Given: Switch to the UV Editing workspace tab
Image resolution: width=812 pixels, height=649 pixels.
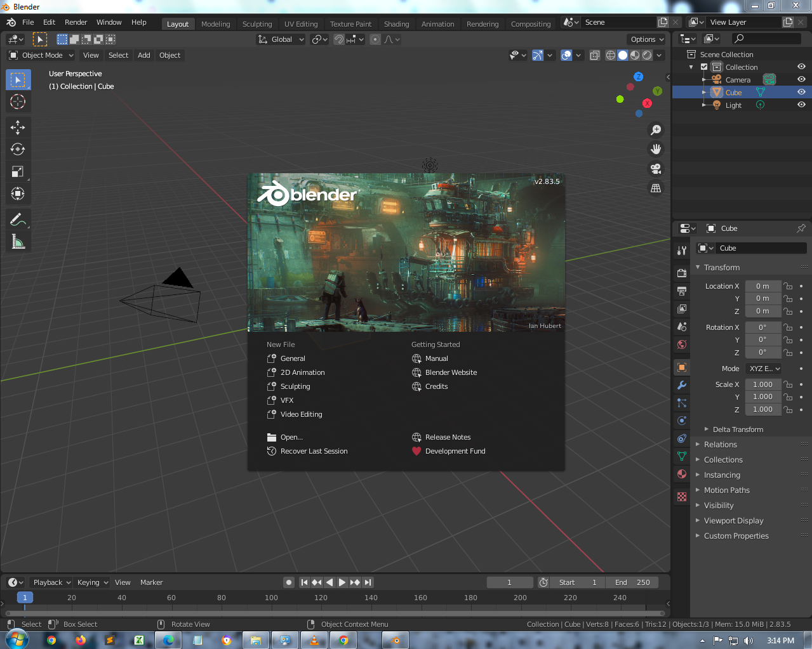Looking at the screenshot, I should click(x=301, y=24).
